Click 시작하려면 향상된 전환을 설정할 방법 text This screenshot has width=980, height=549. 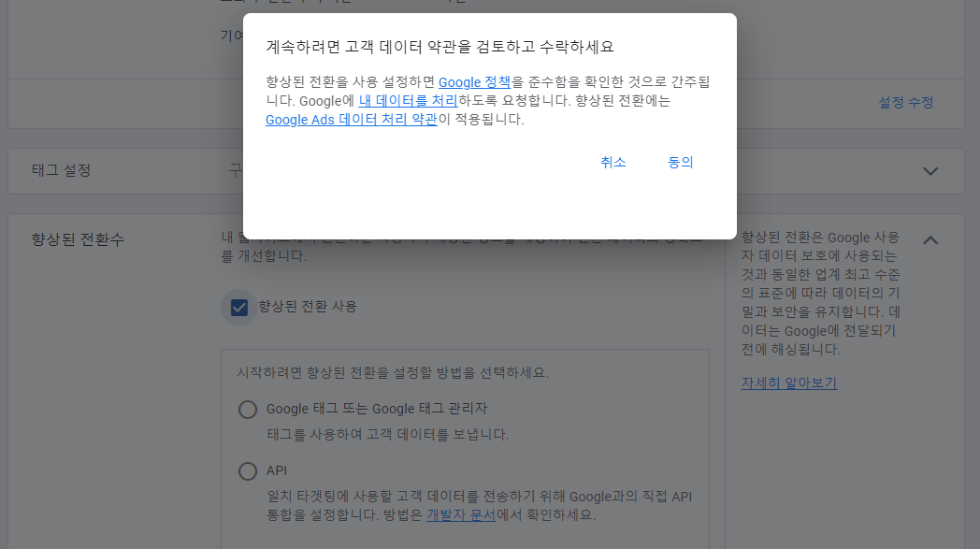tap(393, 373)
